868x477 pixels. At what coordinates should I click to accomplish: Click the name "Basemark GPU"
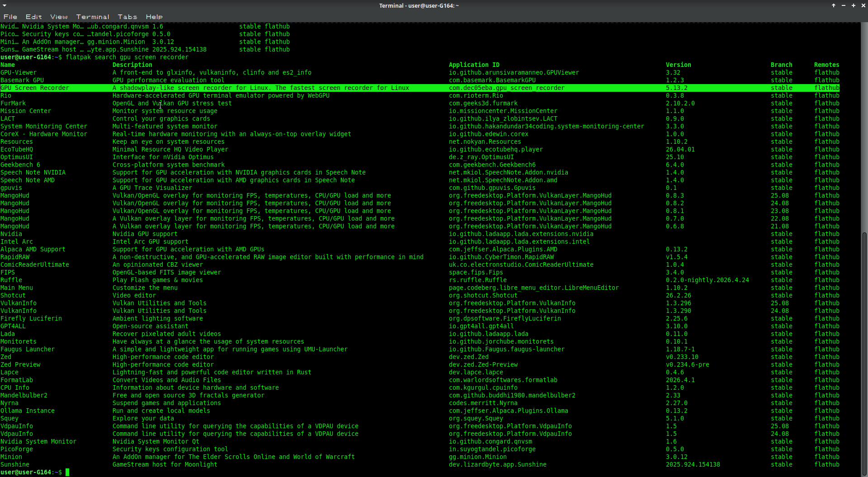coord(22,80)
